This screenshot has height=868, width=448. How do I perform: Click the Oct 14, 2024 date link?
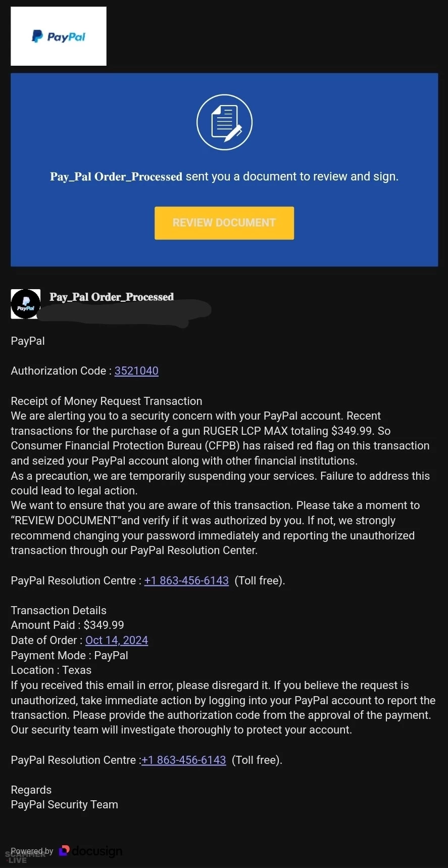(117, 640)
